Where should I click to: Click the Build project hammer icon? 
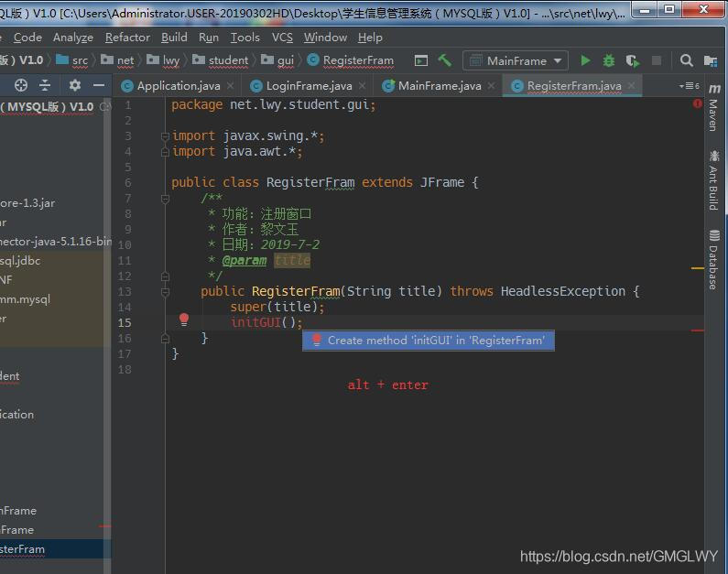coord(444,60)
